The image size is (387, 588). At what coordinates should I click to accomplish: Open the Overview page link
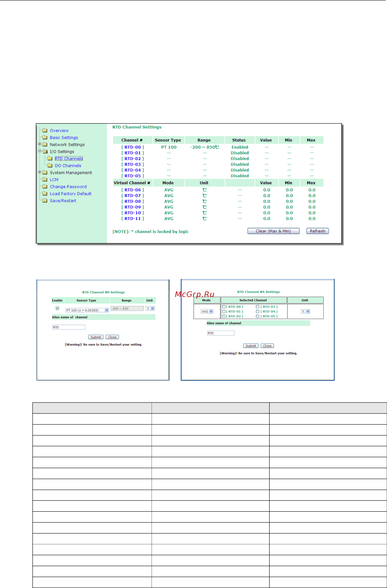click(59, 130)
